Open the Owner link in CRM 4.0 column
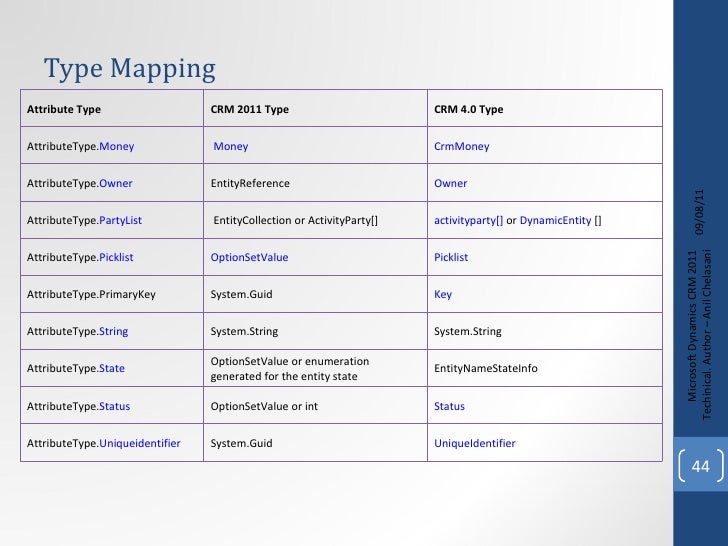Viewport: 728px width, 546px height. (450, 183)
